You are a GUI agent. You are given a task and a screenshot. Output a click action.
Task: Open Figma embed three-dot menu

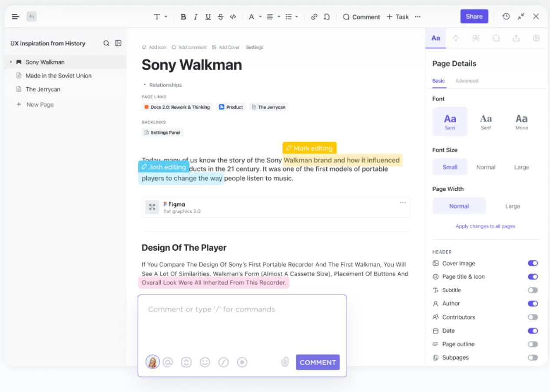403,203
